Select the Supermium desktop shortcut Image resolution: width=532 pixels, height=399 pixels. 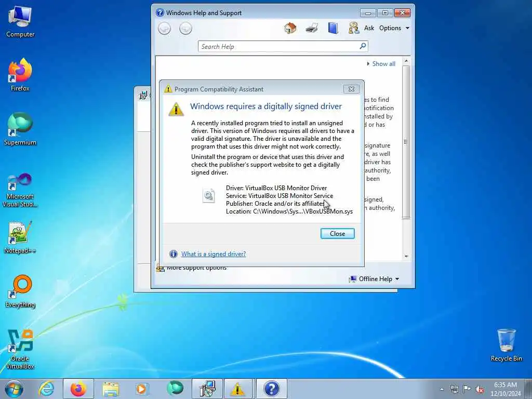coord(20,129)
